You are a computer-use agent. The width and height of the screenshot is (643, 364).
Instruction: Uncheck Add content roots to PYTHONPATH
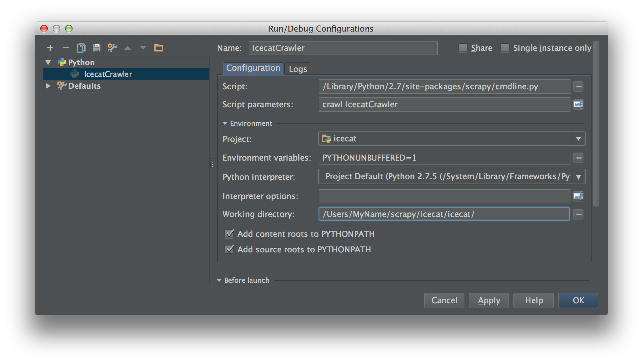[x=229, y=234]
